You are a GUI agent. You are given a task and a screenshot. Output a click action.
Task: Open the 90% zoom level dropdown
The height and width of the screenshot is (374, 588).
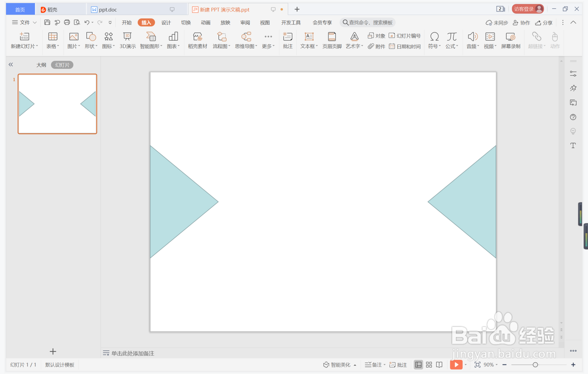[490, 365]
